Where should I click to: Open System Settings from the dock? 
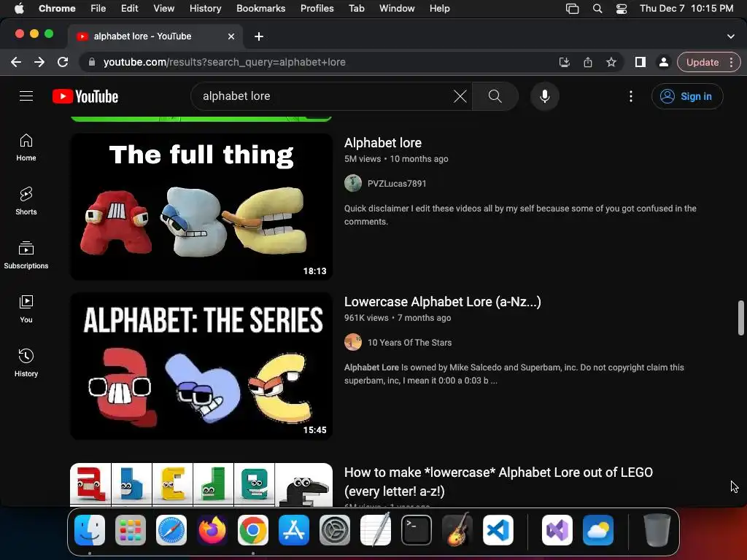(334, 530)
